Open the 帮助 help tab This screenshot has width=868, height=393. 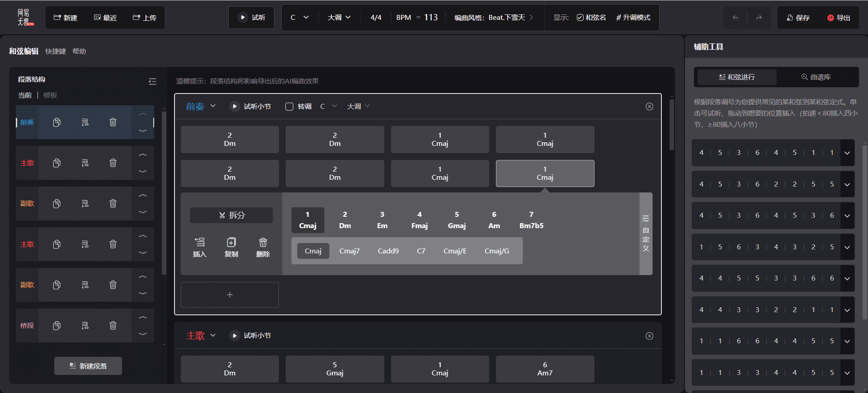pyautogui.click(x=79, y=51)
